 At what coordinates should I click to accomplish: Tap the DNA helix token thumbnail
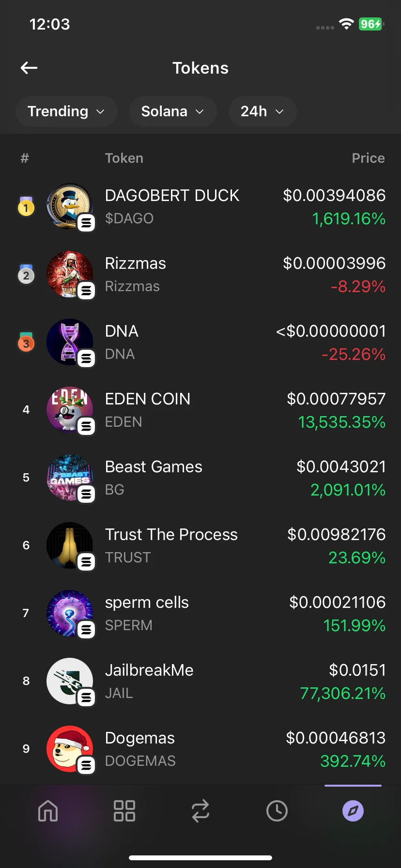[70, 342]
